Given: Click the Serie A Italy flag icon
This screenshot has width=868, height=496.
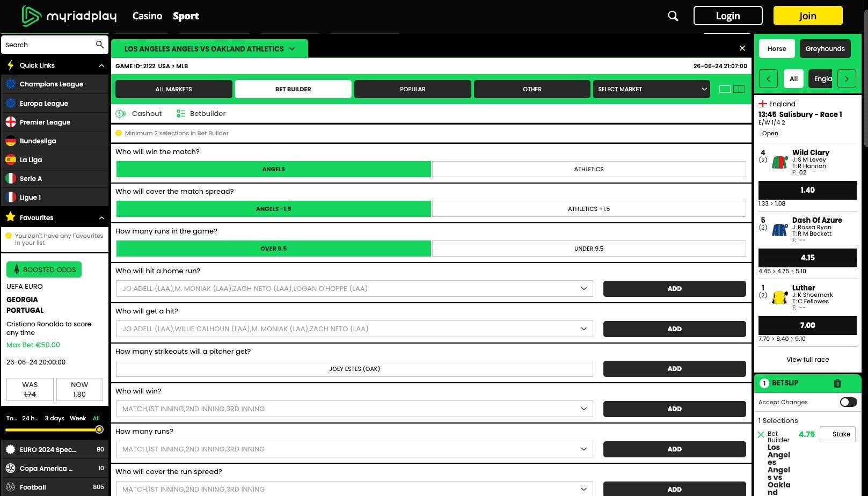Looking at the screenshot, I should [10, 178].
